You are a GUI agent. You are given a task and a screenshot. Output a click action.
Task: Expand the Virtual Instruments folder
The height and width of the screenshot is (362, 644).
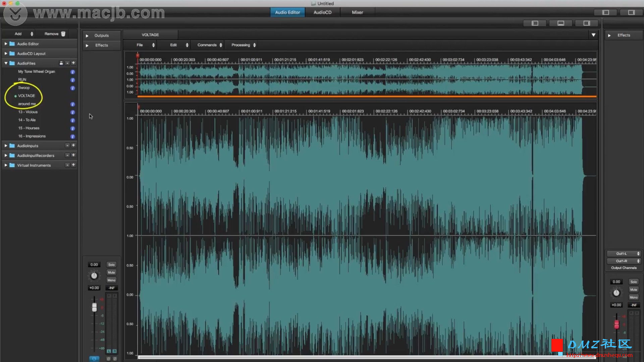click(6, 165)
